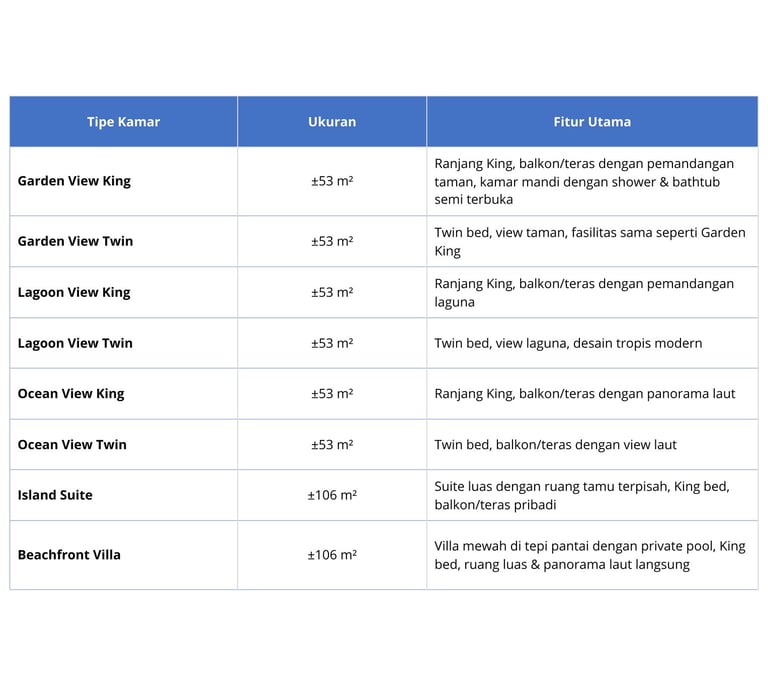Select the Beachfront Villa cell
768x687 pixels.
[x=69, y=554]
